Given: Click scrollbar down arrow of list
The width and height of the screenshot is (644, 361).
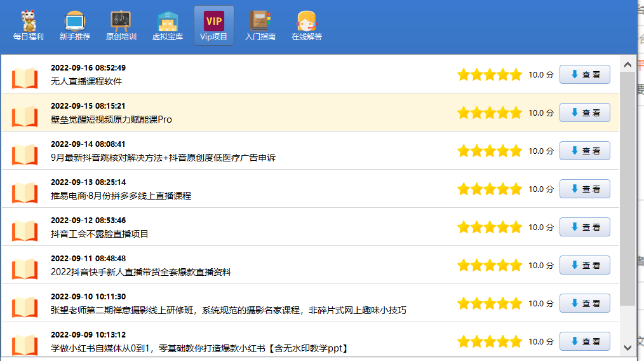Looking at the screenshot, I should pyautogui.click(x=627, y=348).
